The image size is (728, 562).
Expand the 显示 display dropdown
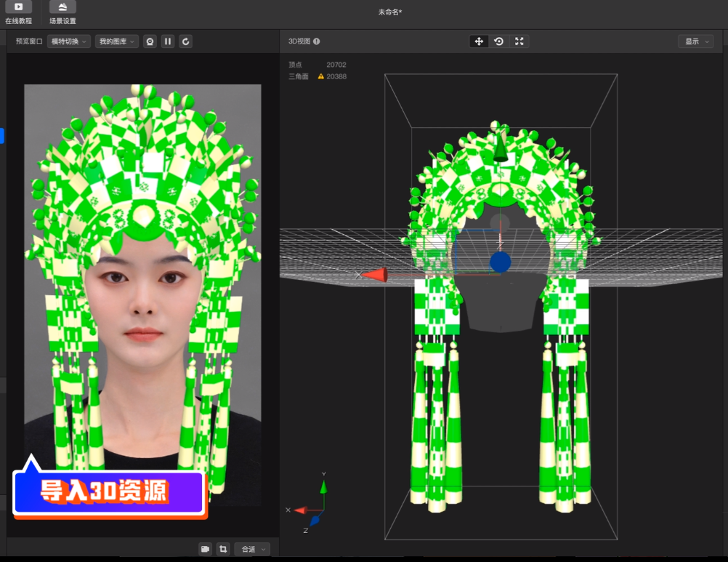(695, 41)
